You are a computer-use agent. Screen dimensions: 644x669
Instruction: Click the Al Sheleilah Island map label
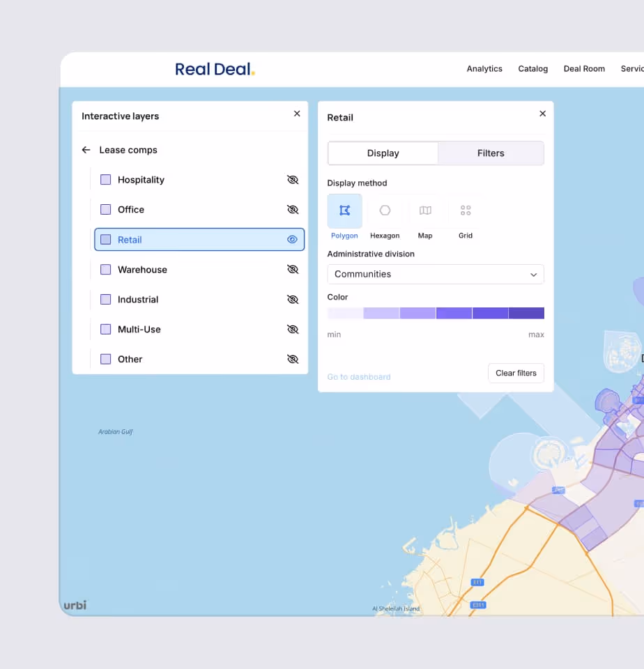396,609
